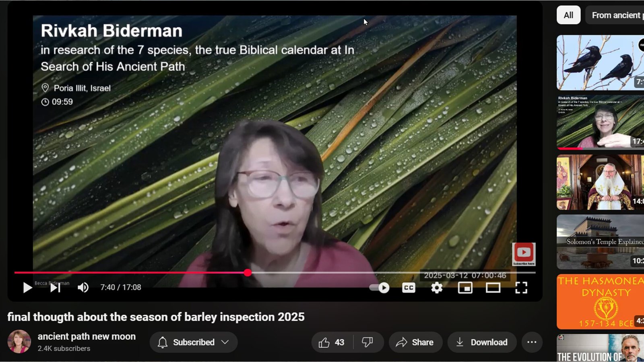This screenshot has height=362, width=644.
Task: Turn on closed captions
Action: coord(409,288)
